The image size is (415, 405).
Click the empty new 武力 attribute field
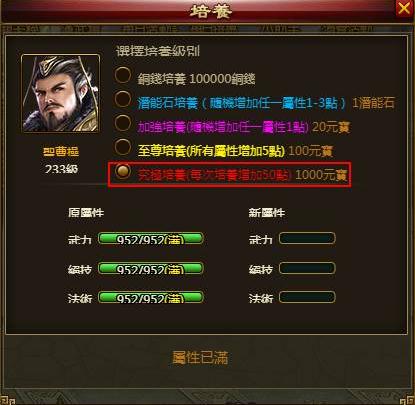(x=307, y=238)
